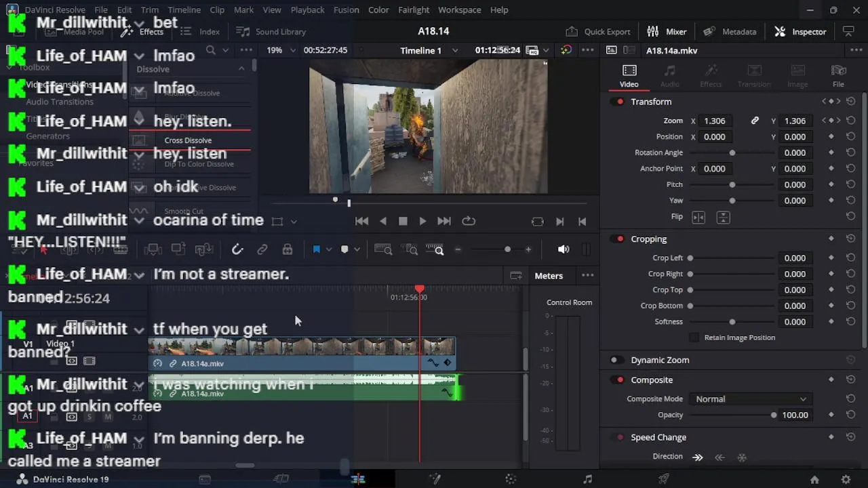Adjust the Rotation Angle slider
Viewport: 868px width, 488px height.
tap(732, 152)
